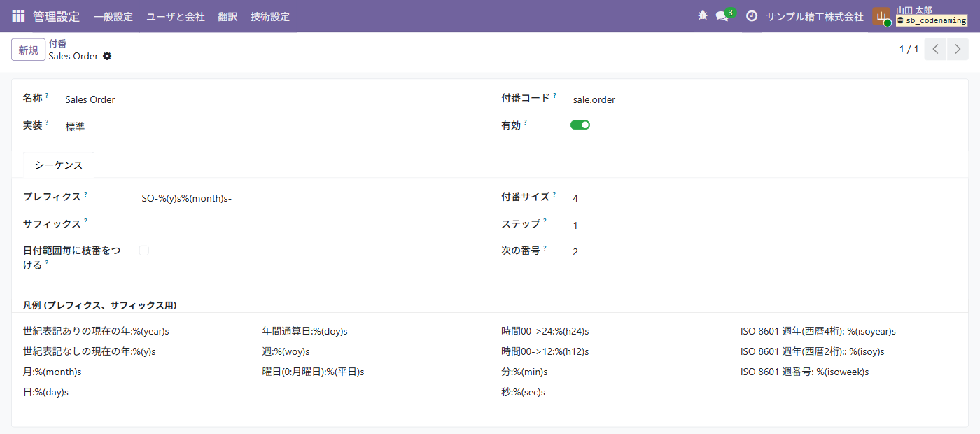Click the 凡例 (プレフィクス、サフィックス用) heading

(x=99, y=305)
